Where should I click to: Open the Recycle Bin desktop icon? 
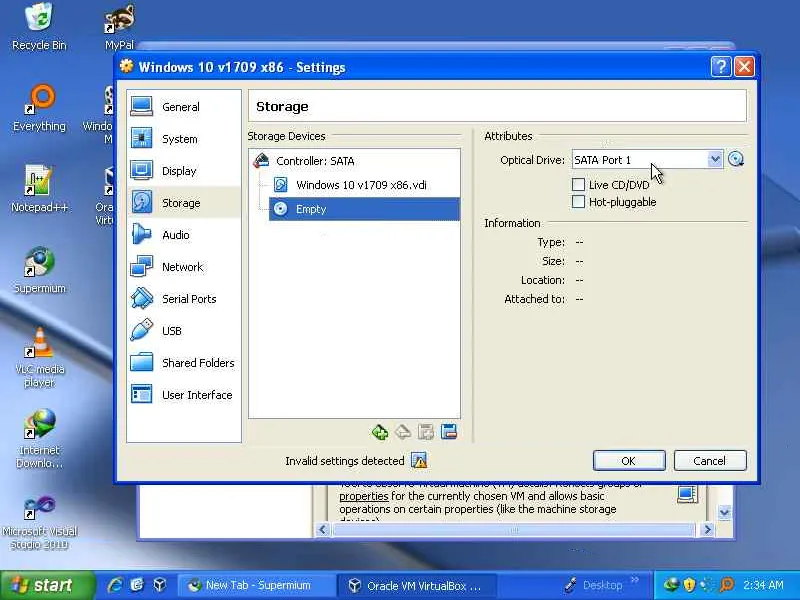click(x=39, y=27)
